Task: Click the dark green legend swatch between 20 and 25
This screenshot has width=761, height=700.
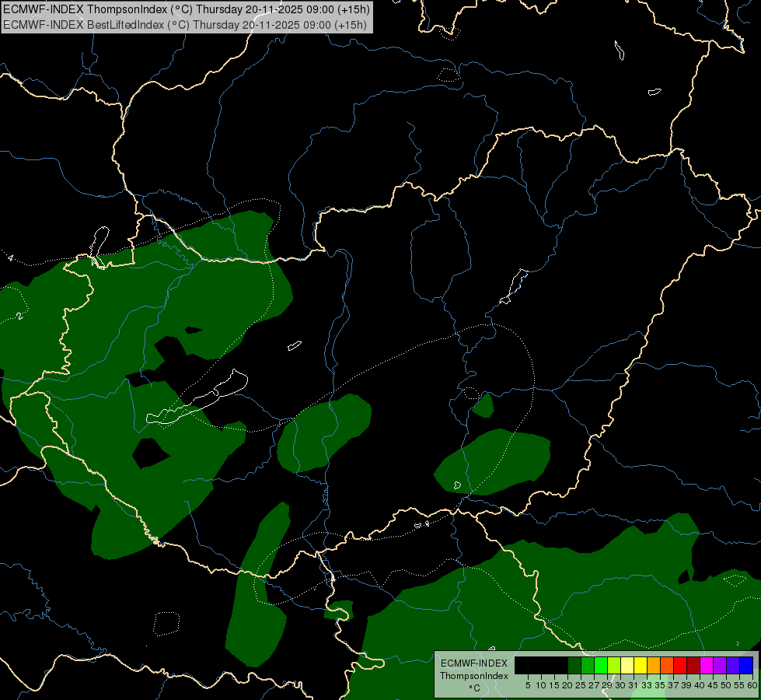Action: click(x=574, y=665)
